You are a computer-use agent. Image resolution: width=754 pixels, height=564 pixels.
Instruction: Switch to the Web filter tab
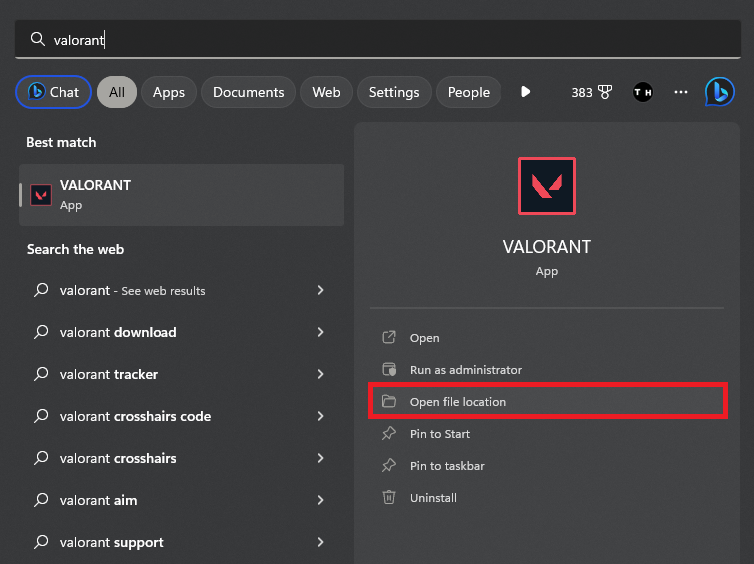point(326,92)
